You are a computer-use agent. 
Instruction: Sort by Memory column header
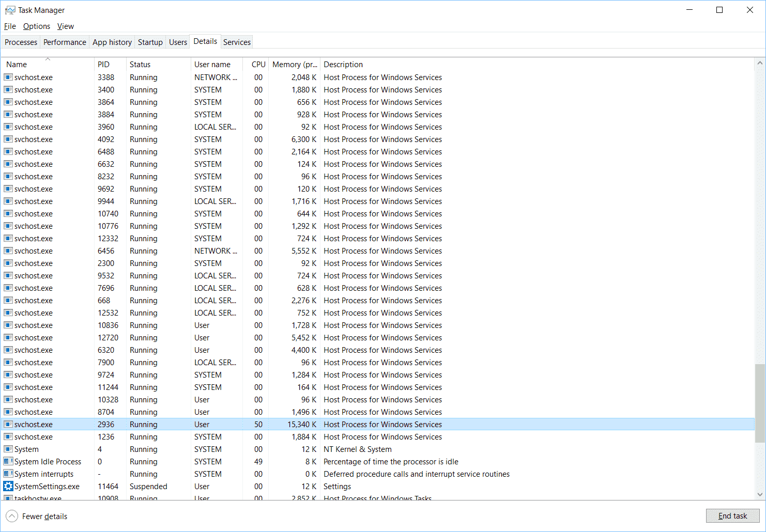tap(294, 65)
